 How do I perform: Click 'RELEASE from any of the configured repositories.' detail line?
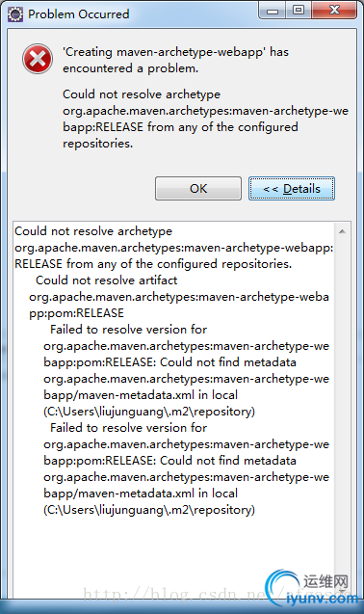(153, 264)
